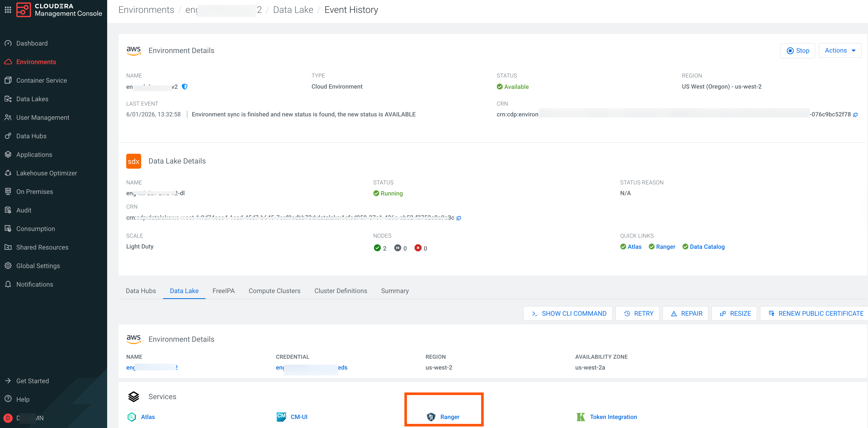
Task: Open the user profile avatar menu
Action: (8, 418)
